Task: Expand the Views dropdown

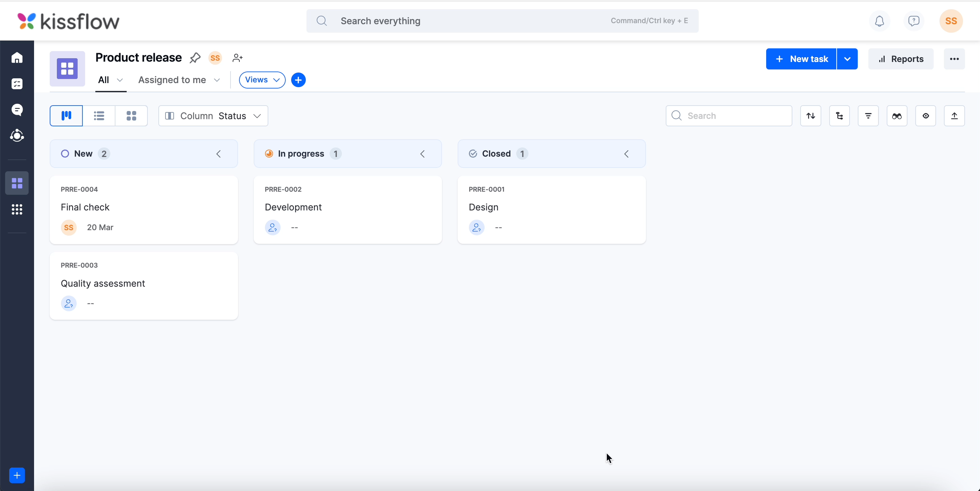Action: click(262, 80)
